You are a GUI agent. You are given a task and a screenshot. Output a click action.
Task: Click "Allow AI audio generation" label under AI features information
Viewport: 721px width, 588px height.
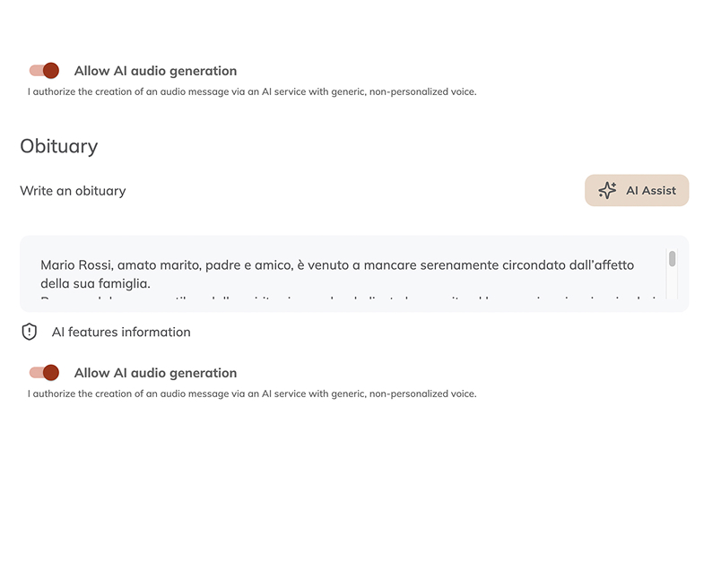(x=155, y=373)
